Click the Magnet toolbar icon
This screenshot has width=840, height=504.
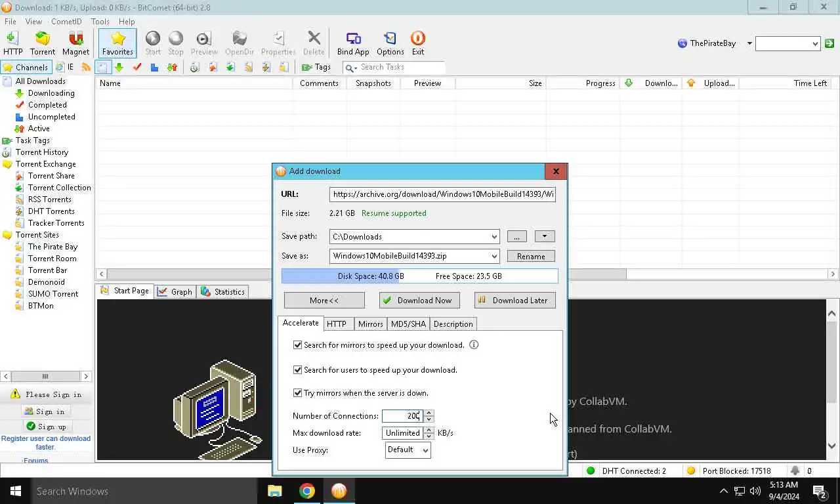coord(75,43)
